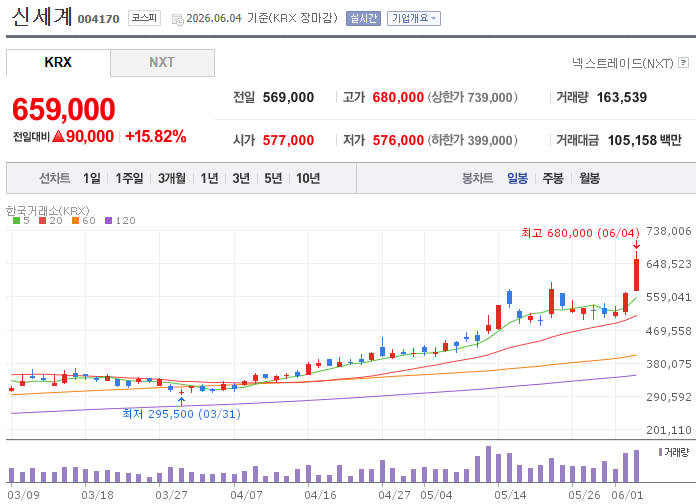Image resolution: width=696 pixels, height=504 pixels.
Task: Select the 10년 line chart period
Action: point(308,178)
